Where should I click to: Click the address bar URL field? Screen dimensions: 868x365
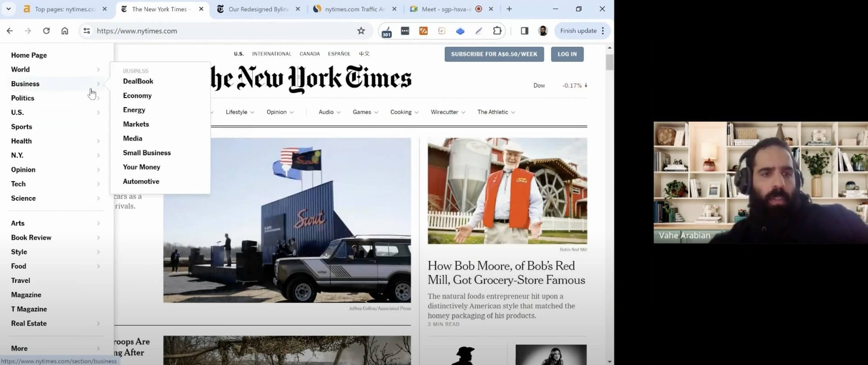click(222, 31)
